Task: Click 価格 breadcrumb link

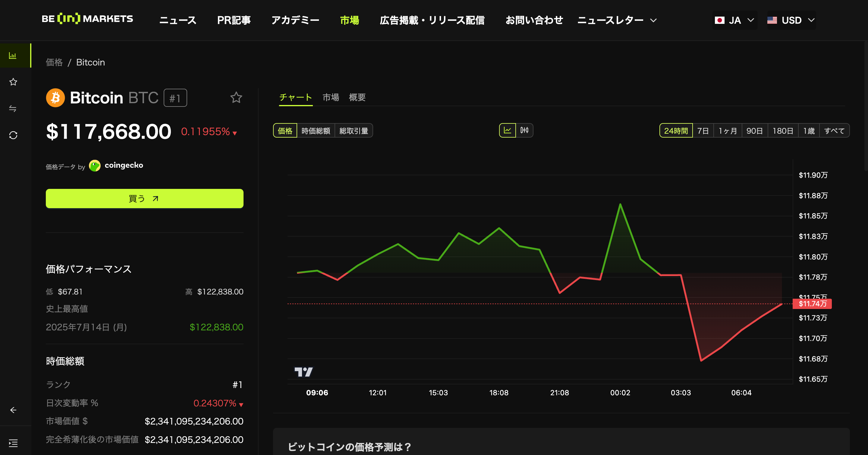Action: 54,62
